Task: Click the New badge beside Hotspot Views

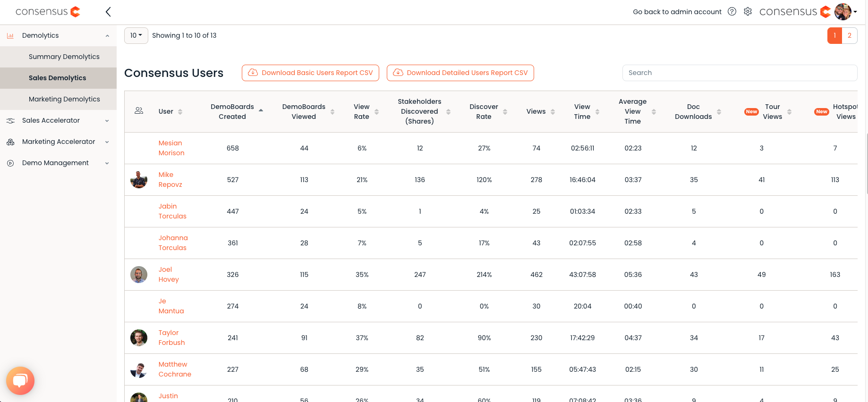Action: (822, 112)
